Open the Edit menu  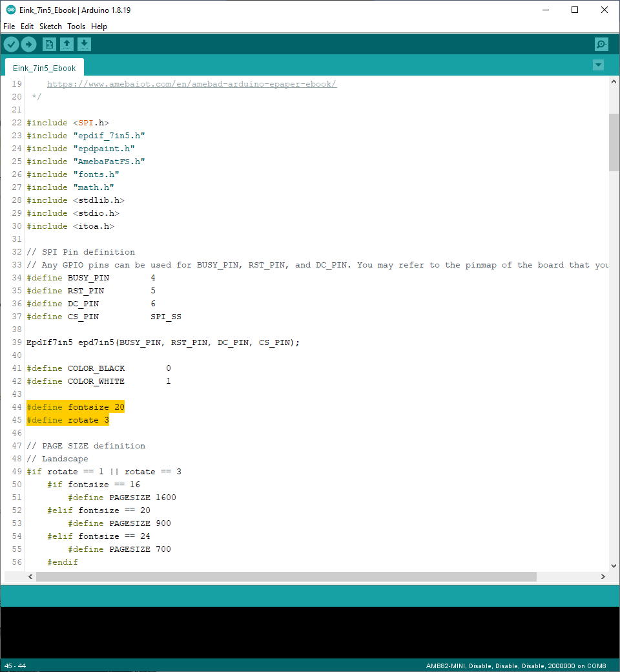pyautogui.click(x=26, y=26)
